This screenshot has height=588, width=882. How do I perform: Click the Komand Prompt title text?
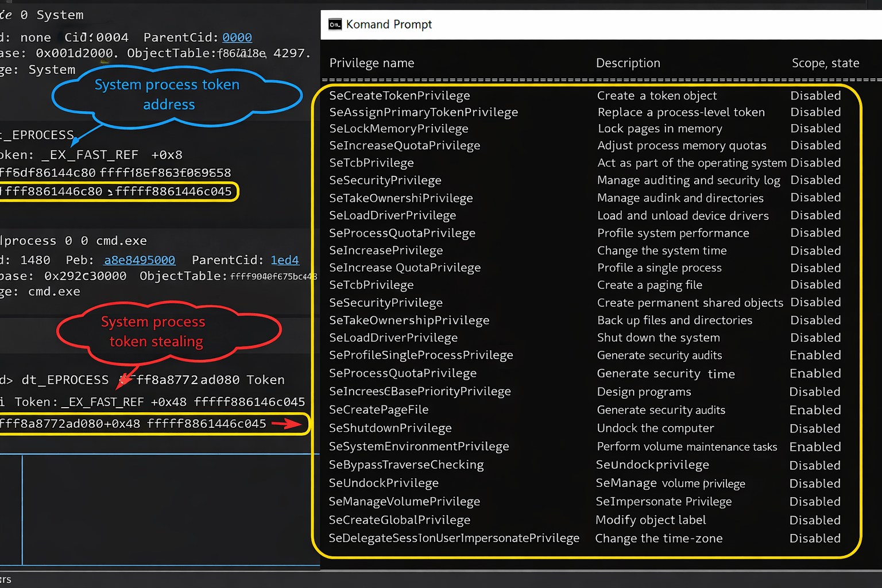point(389,24)
